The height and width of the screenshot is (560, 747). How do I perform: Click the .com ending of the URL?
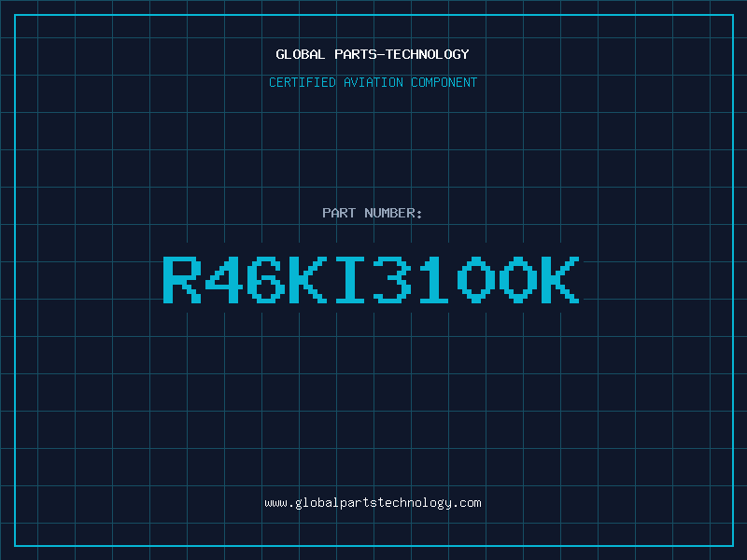(x=467, y=503)
